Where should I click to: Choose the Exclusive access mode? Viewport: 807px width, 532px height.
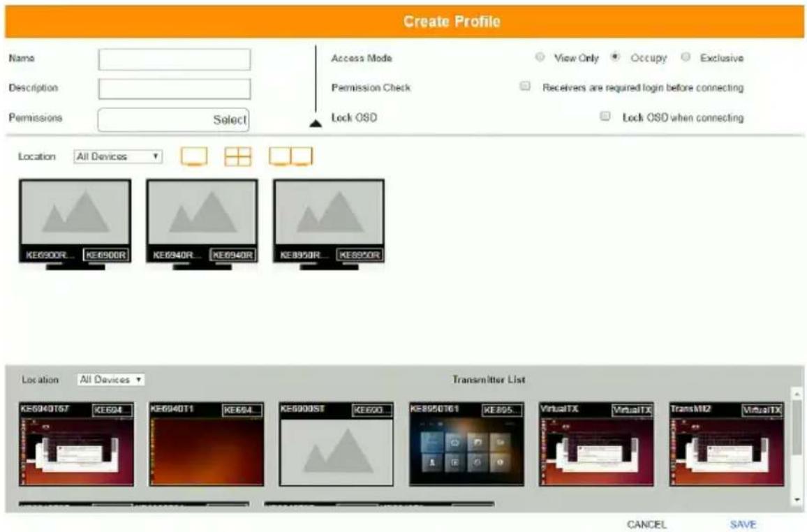[x=686, y=57]
